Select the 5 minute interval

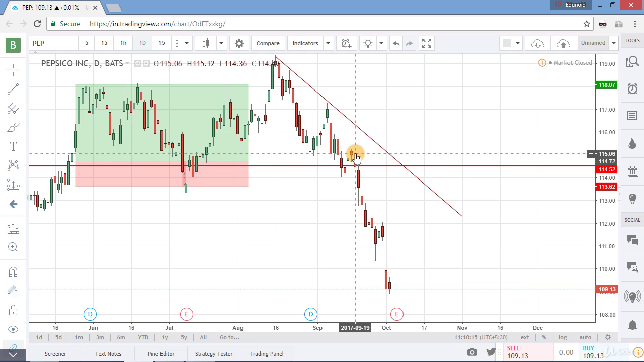tap(86, 43)
